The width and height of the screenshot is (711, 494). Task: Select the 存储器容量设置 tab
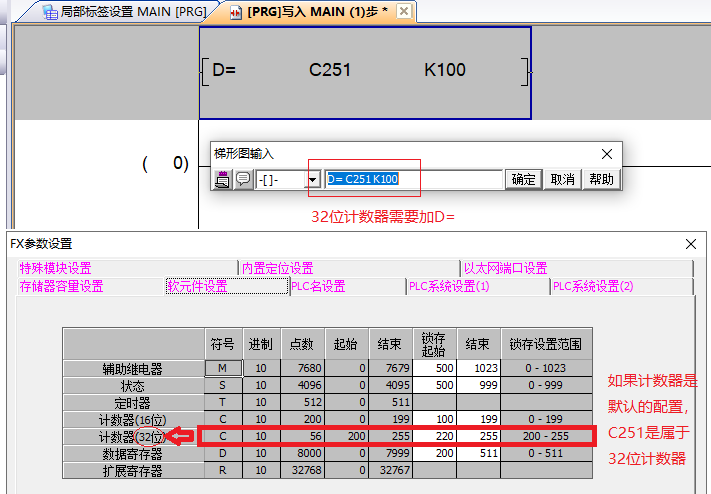click(61, 286)
